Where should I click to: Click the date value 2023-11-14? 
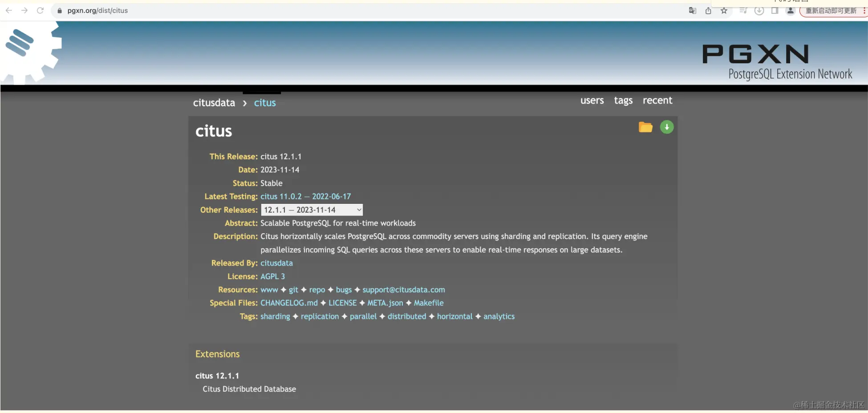click(x=280, y=170)
